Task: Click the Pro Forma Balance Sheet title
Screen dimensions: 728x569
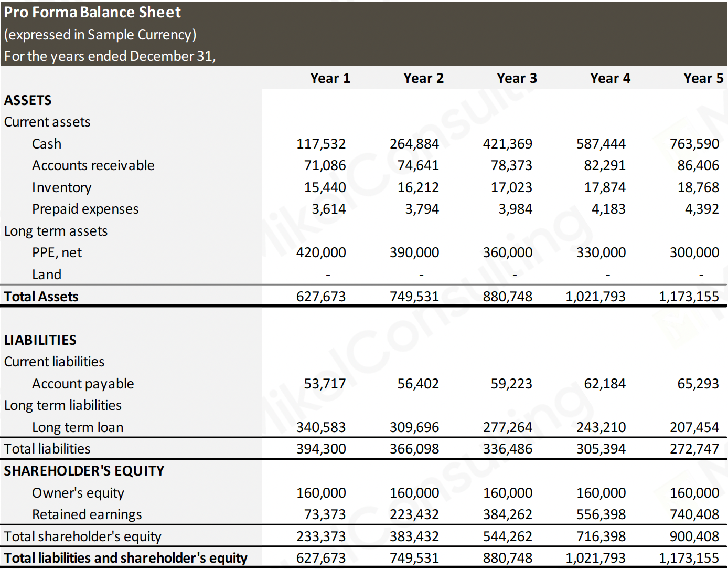Action: [x=92, y=12]
